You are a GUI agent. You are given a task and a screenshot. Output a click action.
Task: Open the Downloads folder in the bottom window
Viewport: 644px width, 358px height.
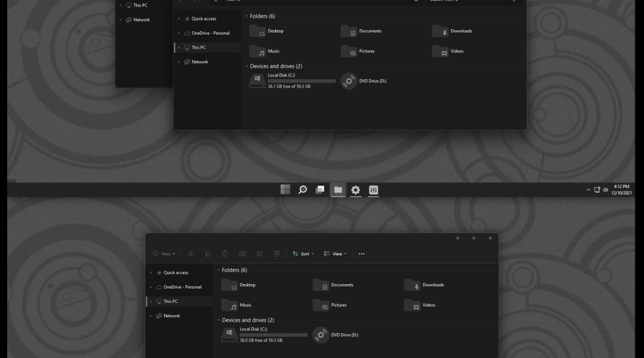[x=425, y=285]
